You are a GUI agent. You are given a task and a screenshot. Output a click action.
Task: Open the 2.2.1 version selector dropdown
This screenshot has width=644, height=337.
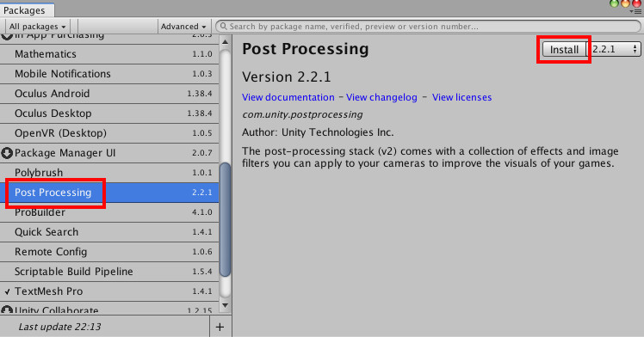click(614, 49)
